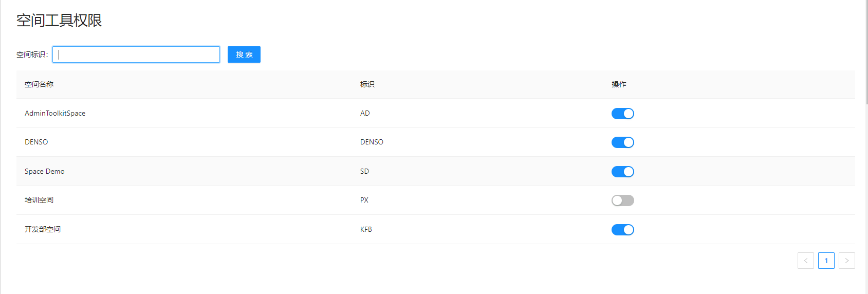
Task: Switch off Space Demo tool permission
Action: click(622, 172)
